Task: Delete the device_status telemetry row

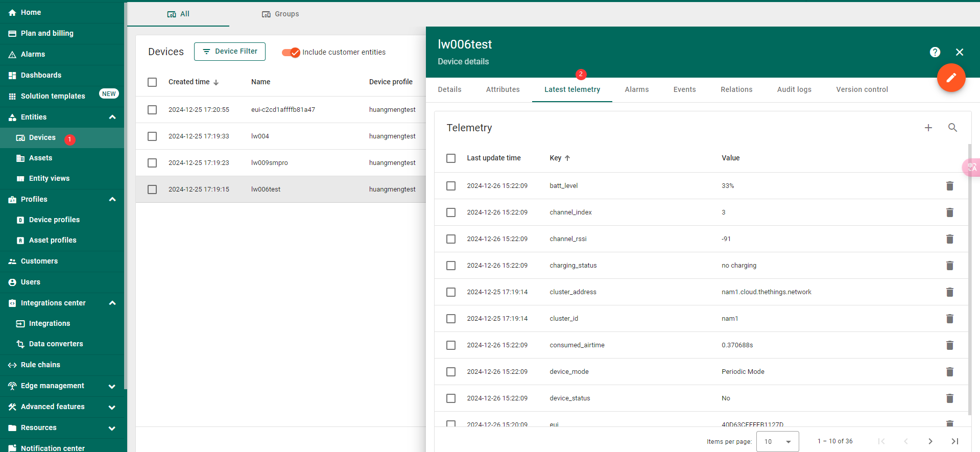Action: tap(950, 398)
